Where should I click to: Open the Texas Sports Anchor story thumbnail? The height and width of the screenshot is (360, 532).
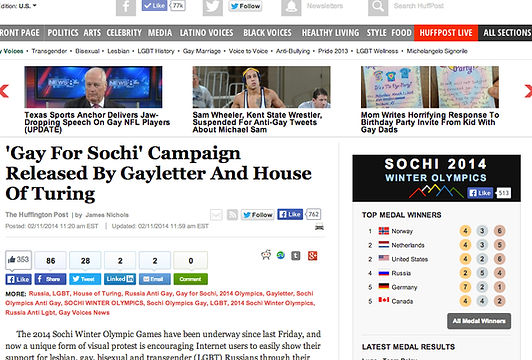click(93, 87)
